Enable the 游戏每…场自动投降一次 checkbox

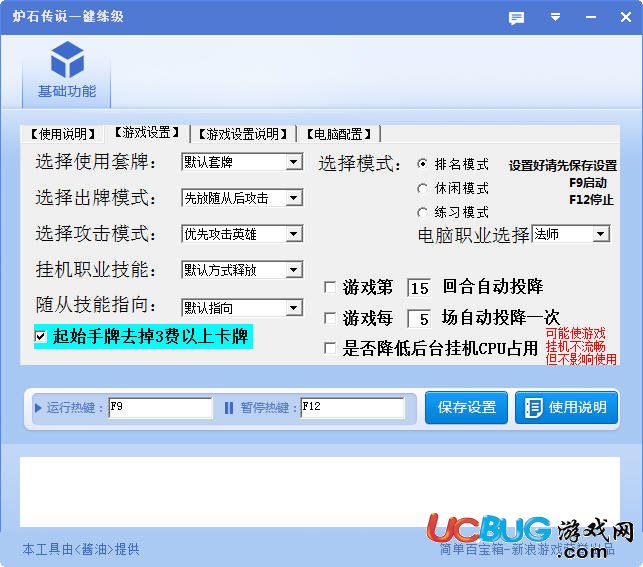coord(330,318)
